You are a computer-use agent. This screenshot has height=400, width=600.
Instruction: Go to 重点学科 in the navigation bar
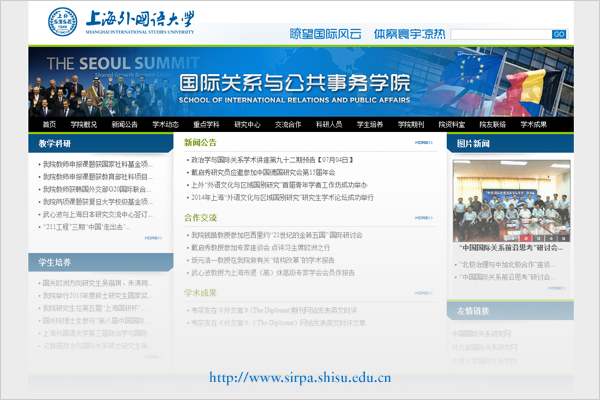coord(206,125)
